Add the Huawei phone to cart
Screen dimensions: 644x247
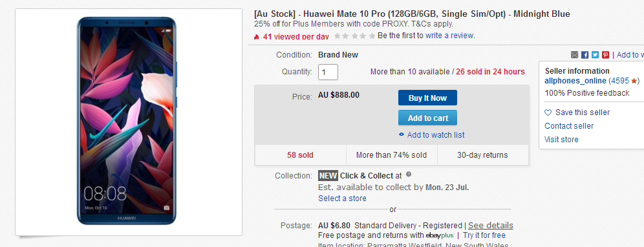(427, 118)
